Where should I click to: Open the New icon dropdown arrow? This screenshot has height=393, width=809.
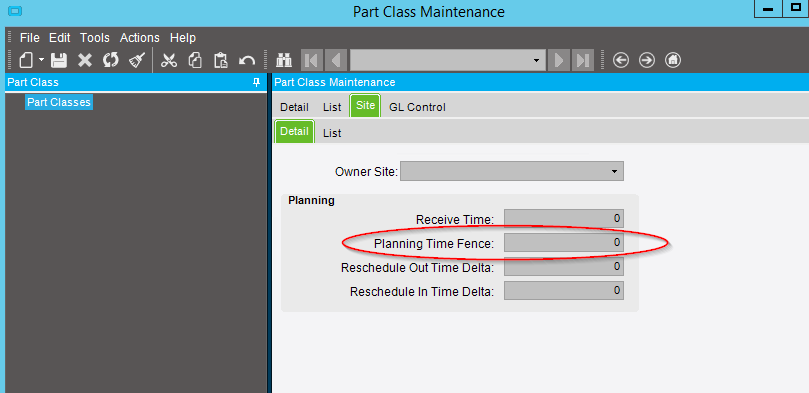click(41, 60)
